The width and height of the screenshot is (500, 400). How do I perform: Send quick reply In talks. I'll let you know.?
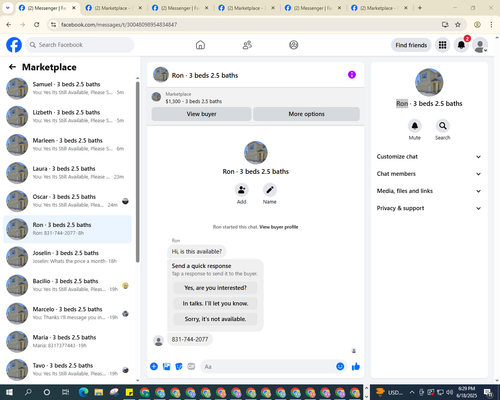point(215,303)
